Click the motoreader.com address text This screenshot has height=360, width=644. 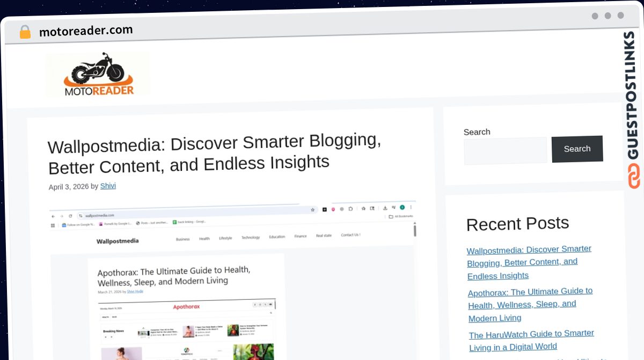click(86, 31)
